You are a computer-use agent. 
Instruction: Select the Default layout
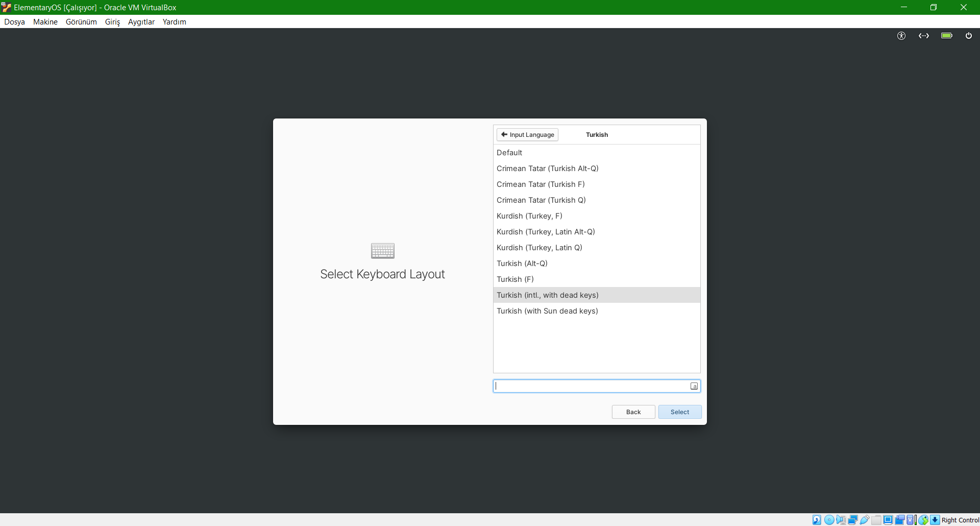(597, 153)
